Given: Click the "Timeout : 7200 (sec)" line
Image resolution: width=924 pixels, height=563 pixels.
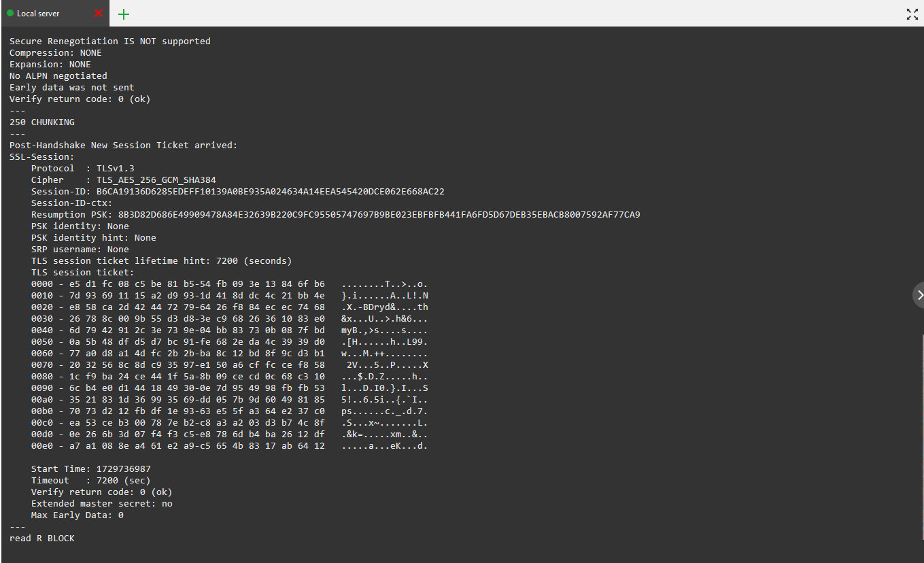Looking at the screenshot, I should pos(90,480).
